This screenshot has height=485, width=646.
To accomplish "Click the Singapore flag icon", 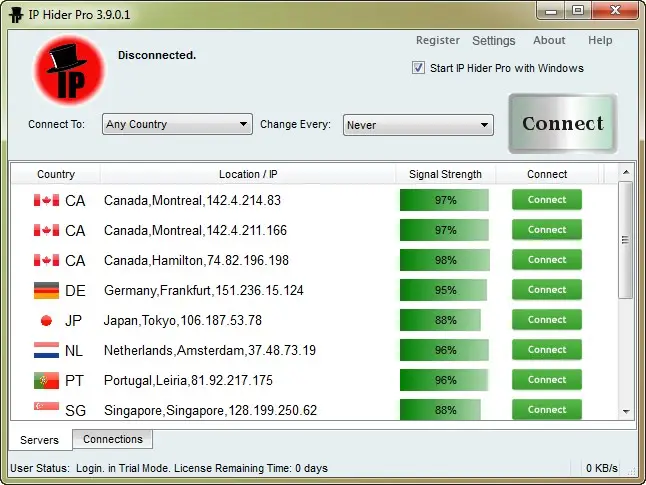I will click(46, 407).
